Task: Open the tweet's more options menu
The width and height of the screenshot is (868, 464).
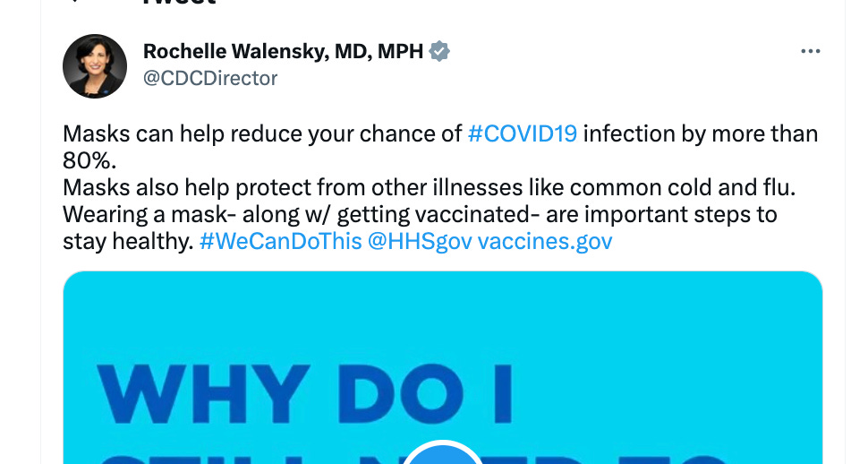Action: coord(810,52)
